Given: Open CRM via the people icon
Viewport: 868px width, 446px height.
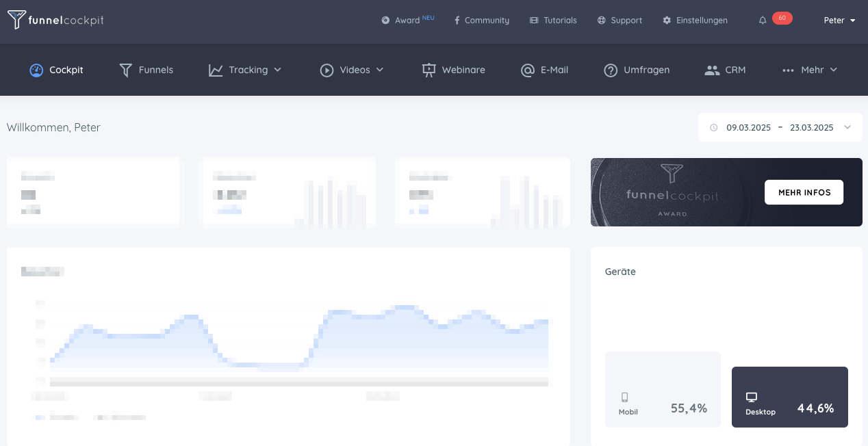Looking at the screenshot, I should point(712,70).
